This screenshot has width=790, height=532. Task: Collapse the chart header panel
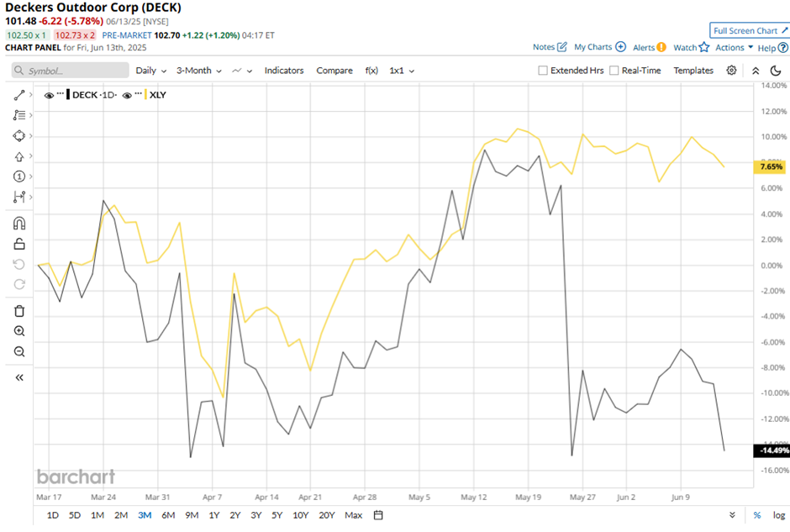[x=756, y=71]
